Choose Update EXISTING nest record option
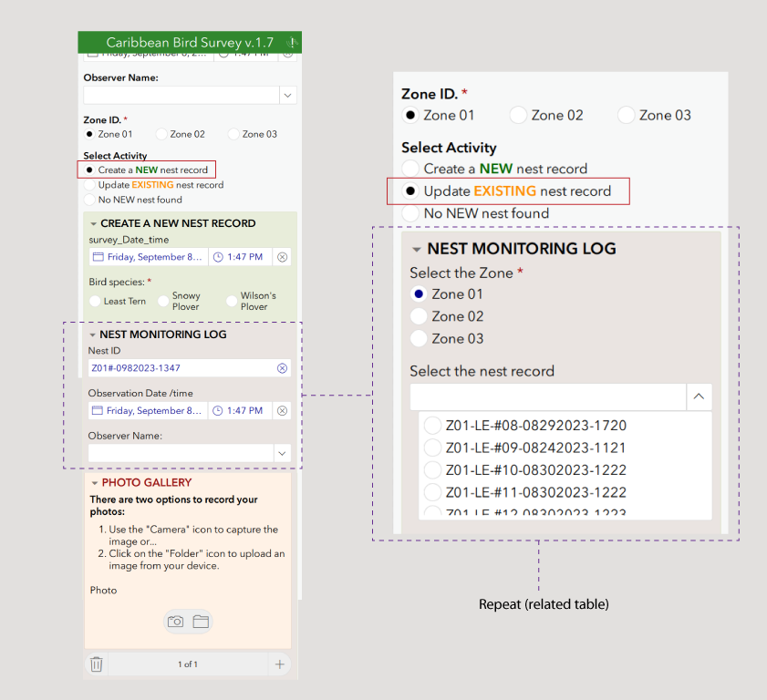 coord(411,190)
